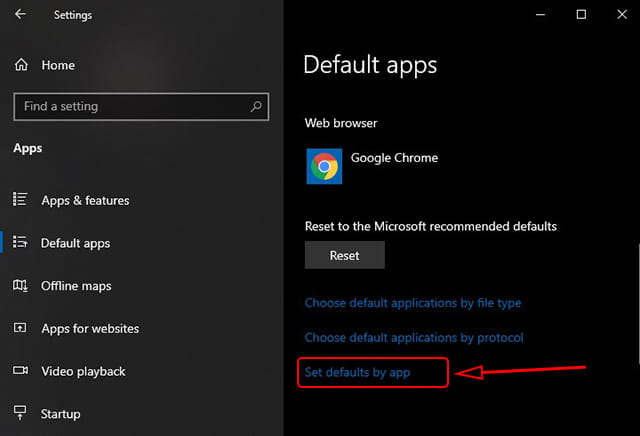Click the magnifier icon in search box
The height and width of the screenshot is (436, 640).
[x=257, y=106]
